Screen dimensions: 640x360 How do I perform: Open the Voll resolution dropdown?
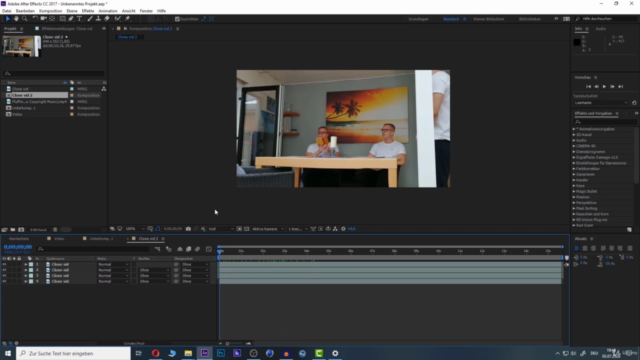221,229
